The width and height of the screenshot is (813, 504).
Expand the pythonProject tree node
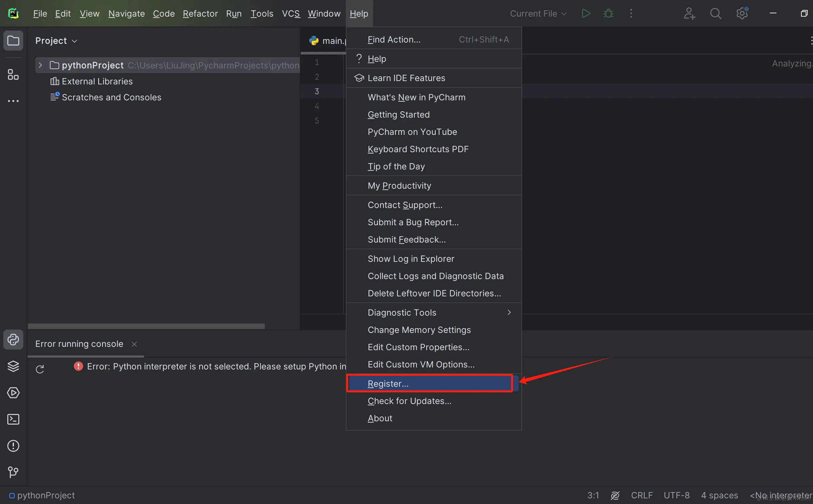point(40,65)
